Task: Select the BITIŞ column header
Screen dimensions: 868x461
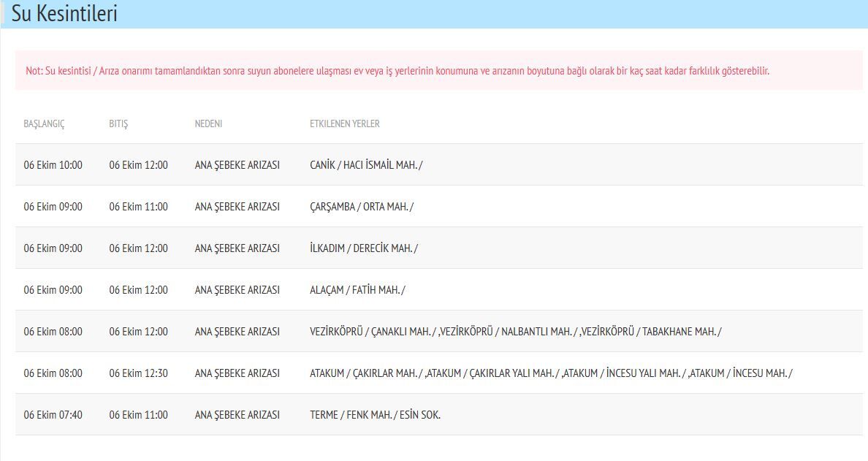Action: (x=118, y=123)
